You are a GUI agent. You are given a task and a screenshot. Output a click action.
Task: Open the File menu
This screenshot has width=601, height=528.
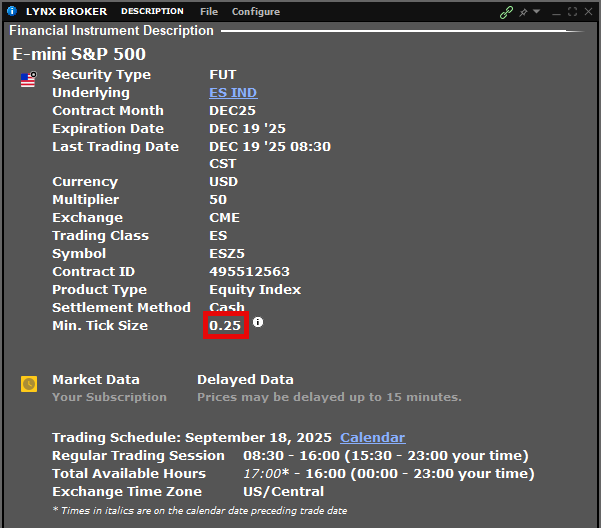point(208,12)
